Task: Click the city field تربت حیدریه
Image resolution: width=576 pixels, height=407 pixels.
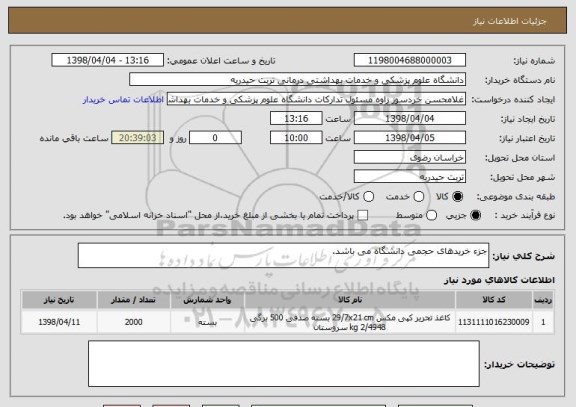Action: coord(410,177)
